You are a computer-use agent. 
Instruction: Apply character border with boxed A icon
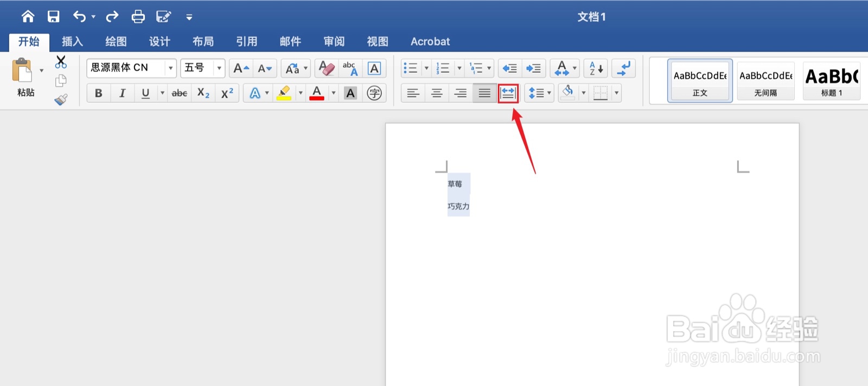tap(374, 68)
